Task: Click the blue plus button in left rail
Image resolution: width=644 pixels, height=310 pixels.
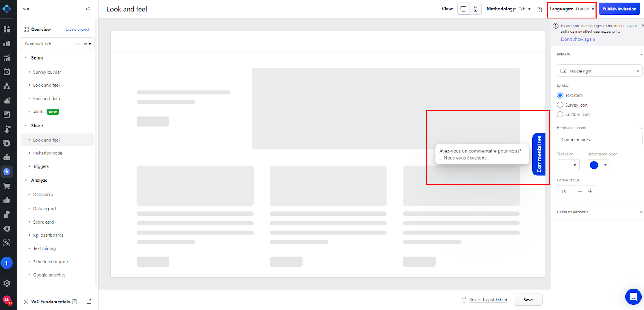Action: 7,263
